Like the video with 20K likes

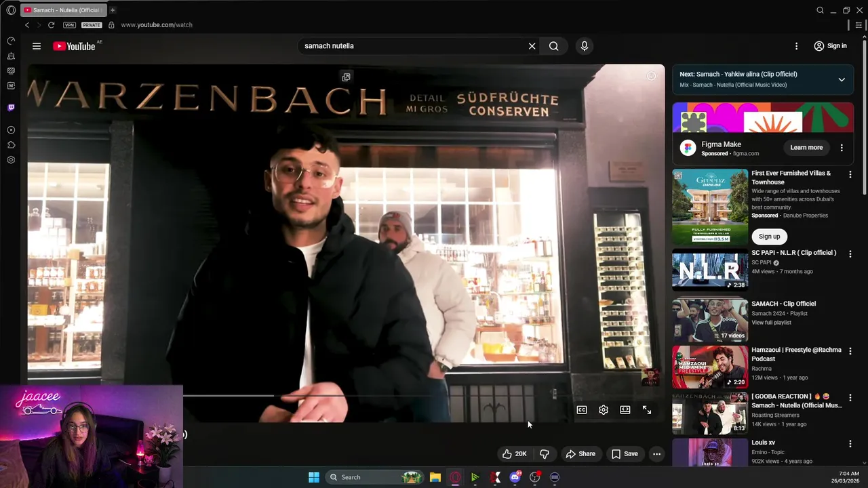(x=514, y=454)
